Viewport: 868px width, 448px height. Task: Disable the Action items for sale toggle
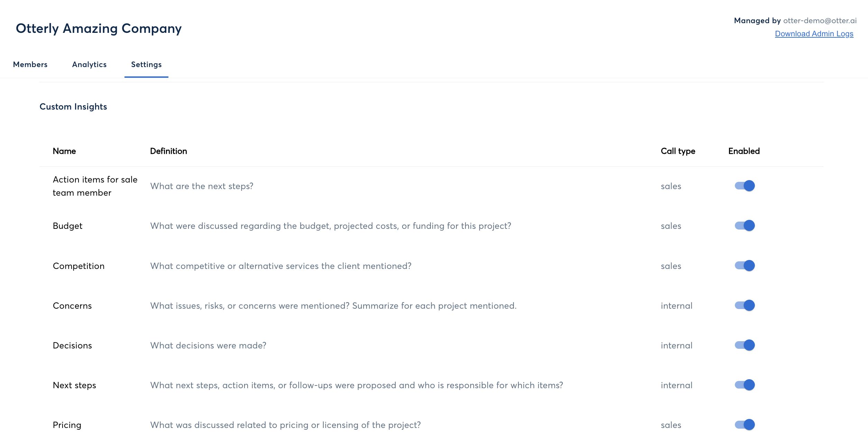coord(745,186)
